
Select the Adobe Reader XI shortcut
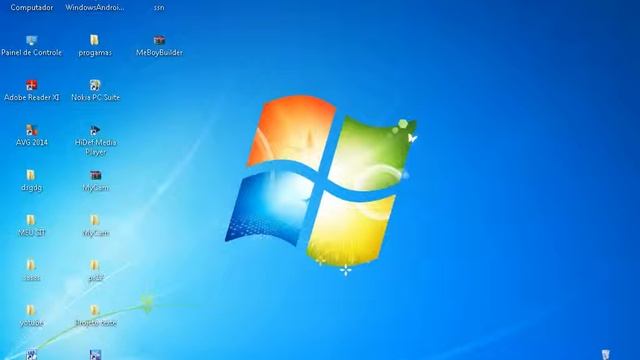pyautogui.click(x=31, y=85)
